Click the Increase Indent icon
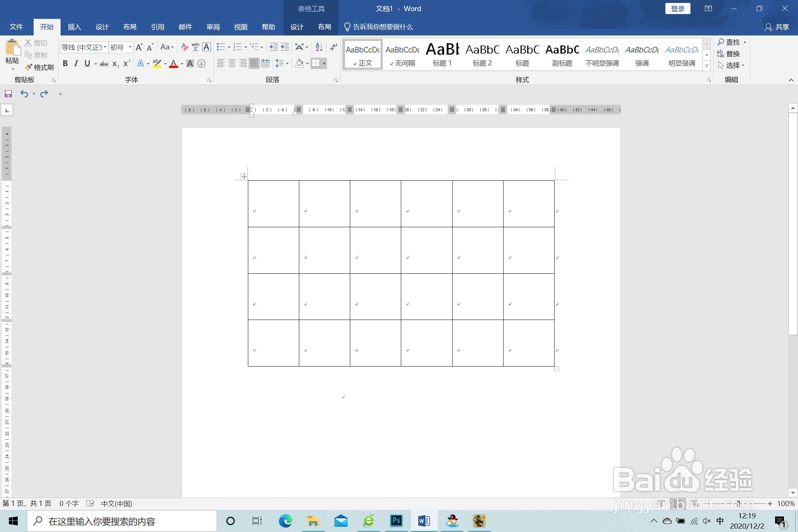798x532 pixels. point(285,47)
